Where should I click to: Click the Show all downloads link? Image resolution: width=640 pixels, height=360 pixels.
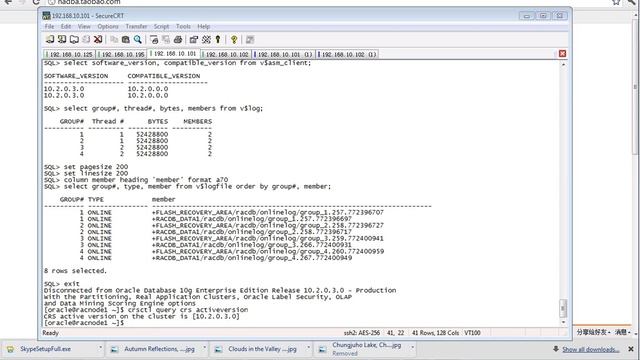click(590, 349)
